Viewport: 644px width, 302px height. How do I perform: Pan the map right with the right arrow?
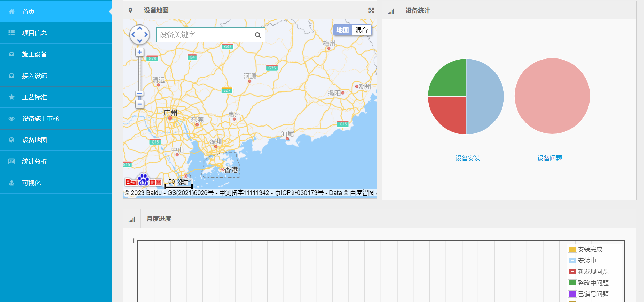(x=146, y=35)
